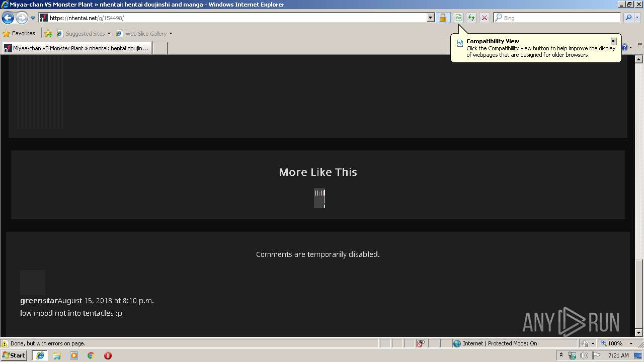This screenshot has height=362, width=644.
Task: Open the Action Center flag icon
Action: click(x=596, y=355)
